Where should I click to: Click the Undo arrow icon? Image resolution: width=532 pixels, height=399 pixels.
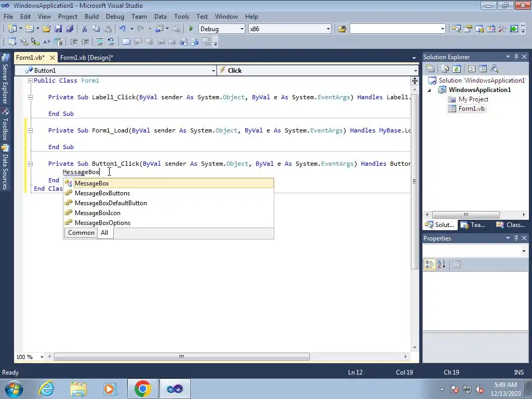123,29
